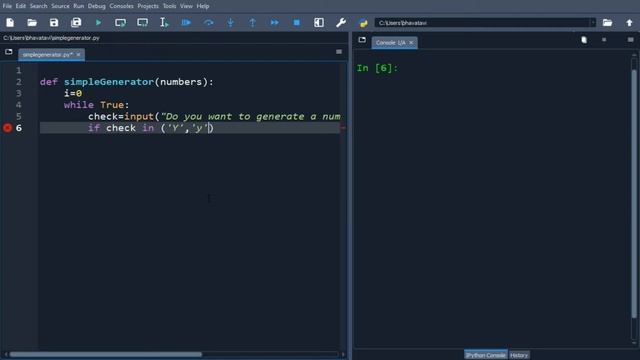
Task: Save the current file
Action: (x=54, y=22)
